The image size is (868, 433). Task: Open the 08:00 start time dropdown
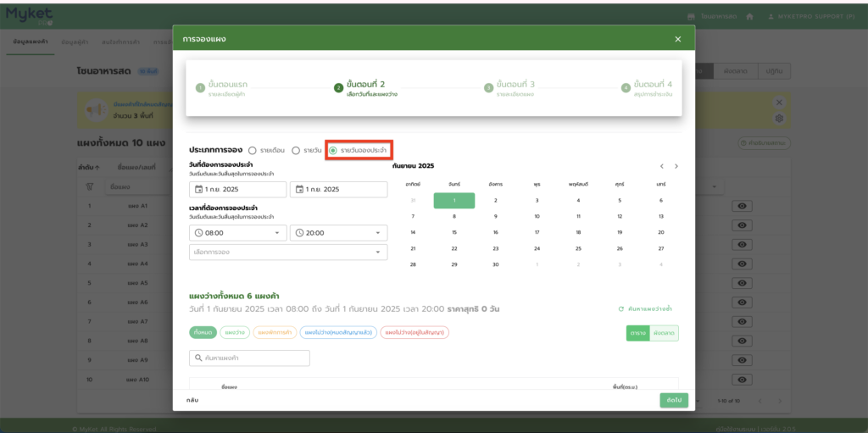pyautogui.click(x=238, y=233)
